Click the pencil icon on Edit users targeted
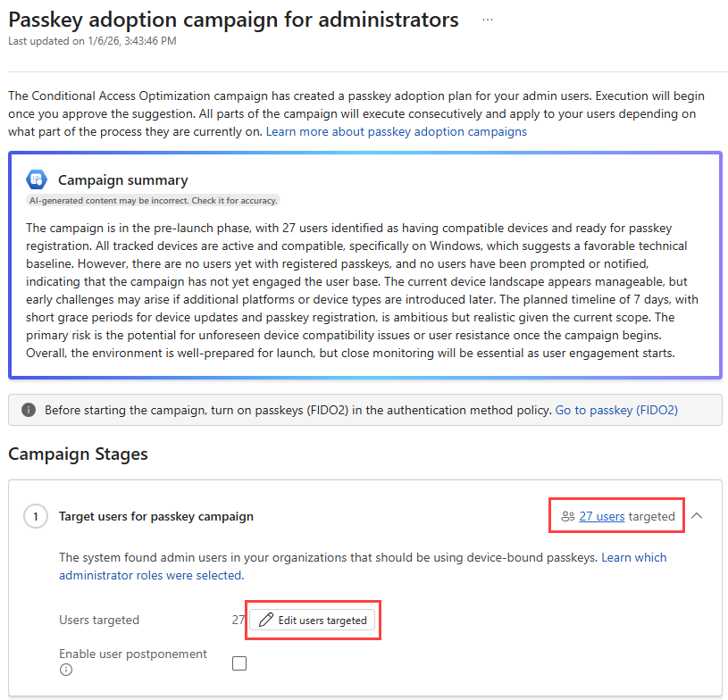The height and width of the screenshot is (700, 728). point(267,620)
